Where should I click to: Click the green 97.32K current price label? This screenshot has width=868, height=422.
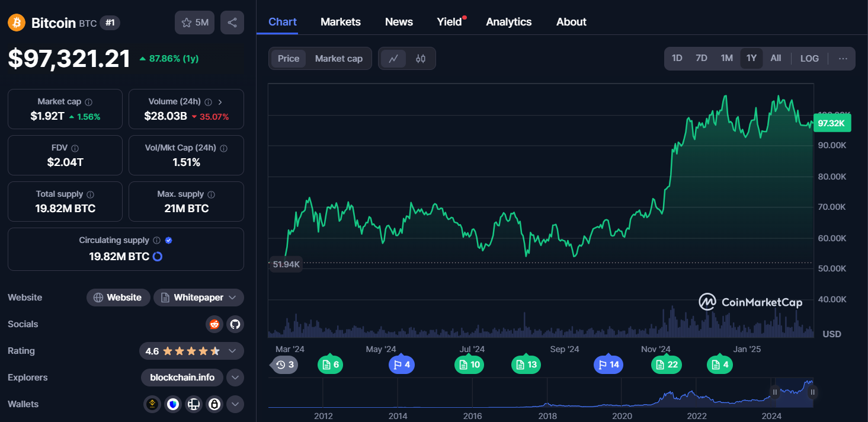[832, 123]
